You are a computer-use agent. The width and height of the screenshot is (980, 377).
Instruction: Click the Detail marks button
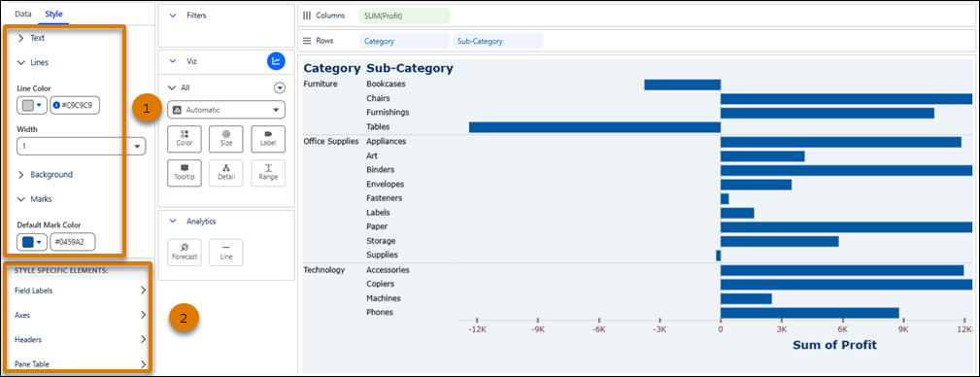click(226, 173)
